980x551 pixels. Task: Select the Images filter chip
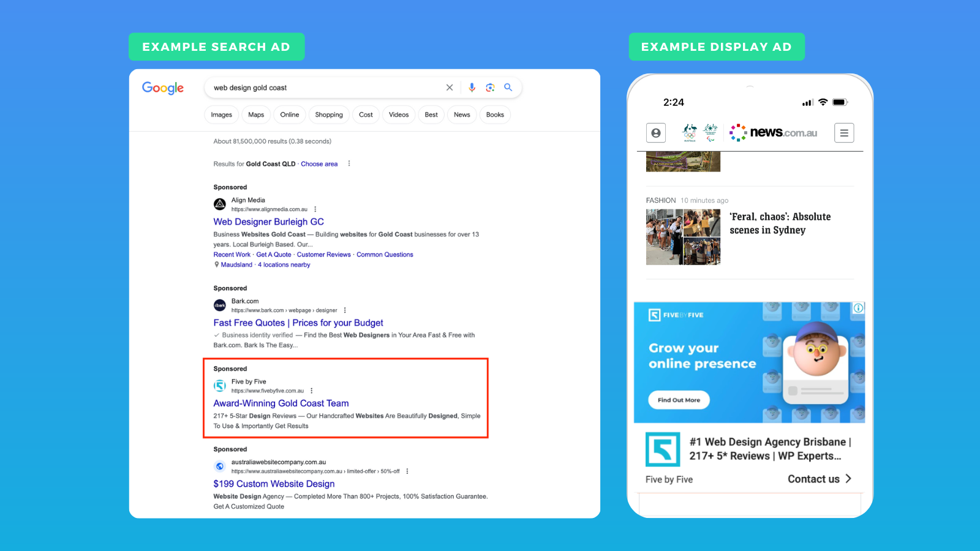[x=222, y=114]
